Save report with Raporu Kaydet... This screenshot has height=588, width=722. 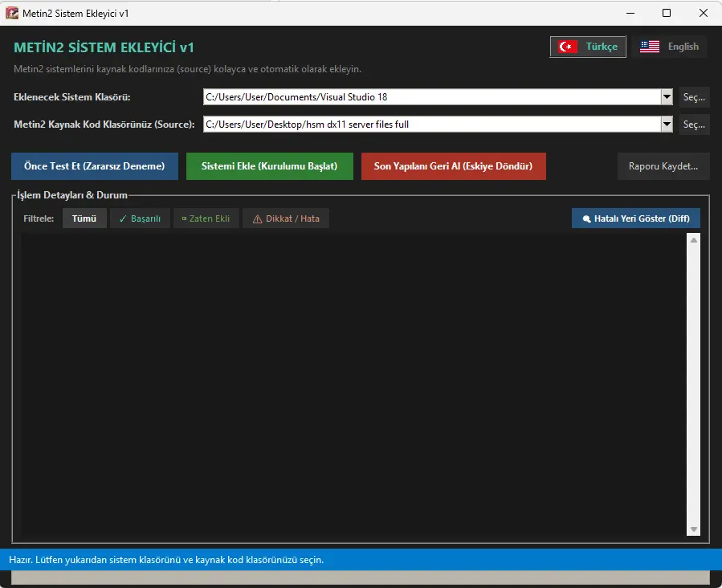click(663, 166)
